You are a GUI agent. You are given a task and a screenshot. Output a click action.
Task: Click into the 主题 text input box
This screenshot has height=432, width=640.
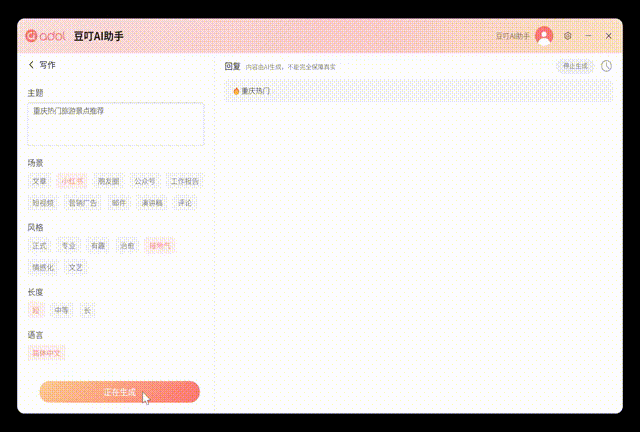point(116,125)
